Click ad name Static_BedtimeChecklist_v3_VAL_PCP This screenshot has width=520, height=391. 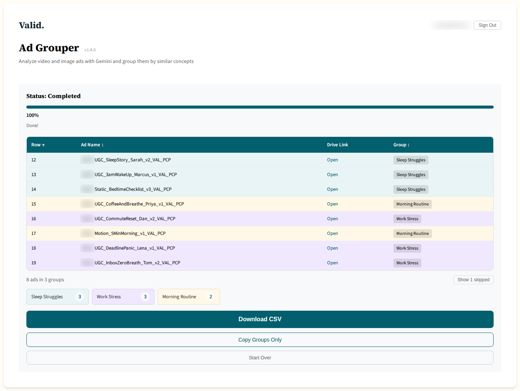pyautogui.click(x=133, y=189)
